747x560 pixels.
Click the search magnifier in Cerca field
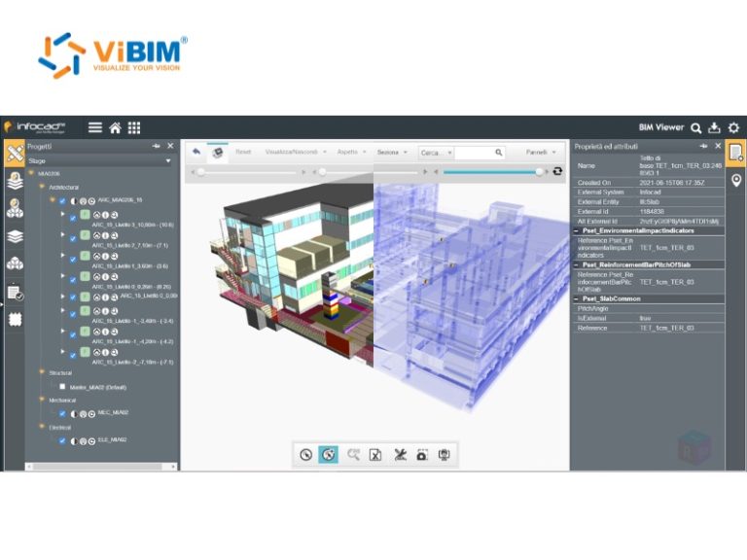pyautogui.click(x=498, y=153)
